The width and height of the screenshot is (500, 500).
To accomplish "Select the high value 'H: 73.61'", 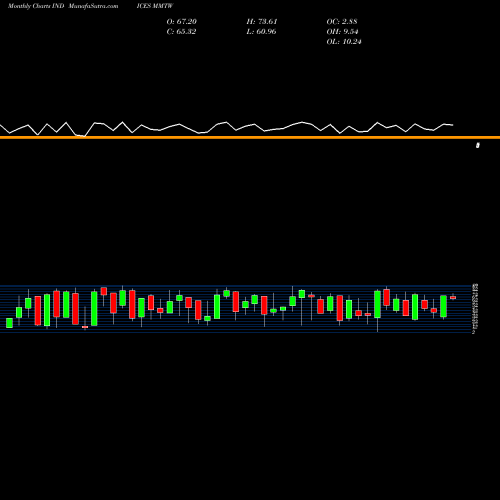I will point(262,22).
